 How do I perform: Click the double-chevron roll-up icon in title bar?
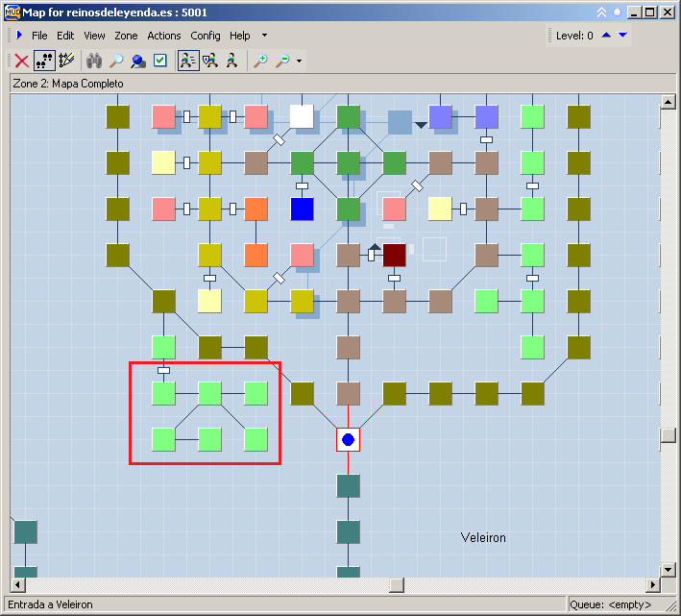click(601, 12)
